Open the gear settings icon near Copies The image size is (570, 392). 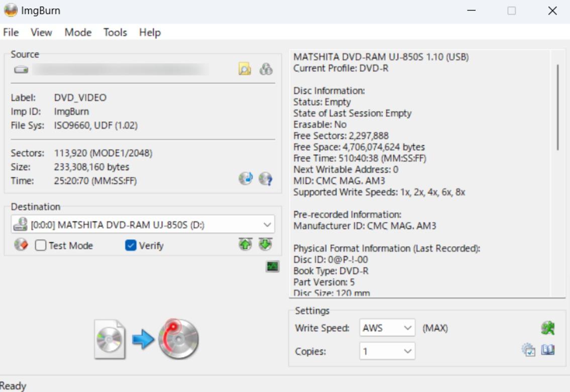click(x=528, y=350)
